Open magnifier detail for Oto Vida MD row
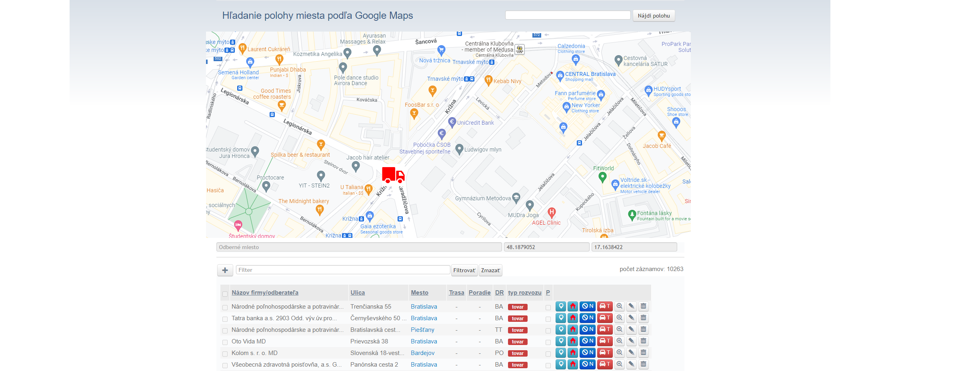 620,341
